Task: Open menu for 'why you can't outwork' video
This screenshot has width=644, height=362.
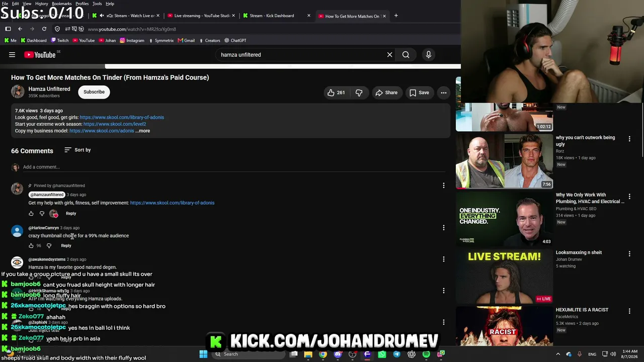Action: [x=629, y=139]
